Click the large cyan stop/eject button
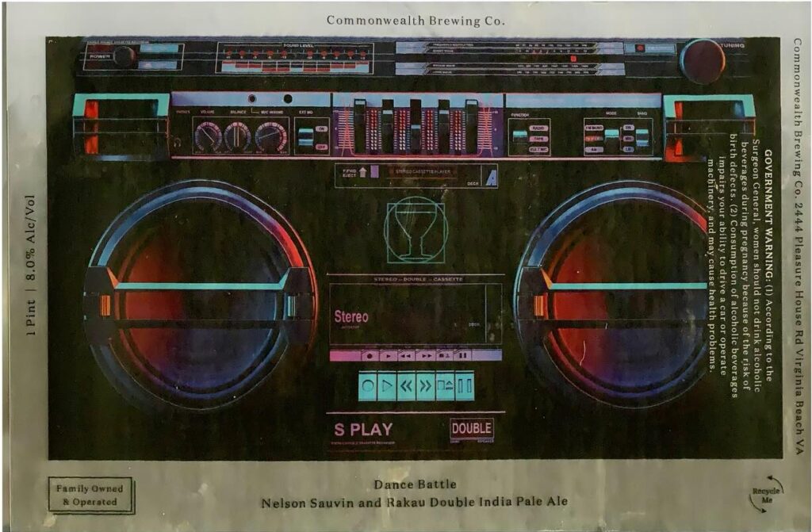This screenshot has height=532, width=812. coord(445,386)
